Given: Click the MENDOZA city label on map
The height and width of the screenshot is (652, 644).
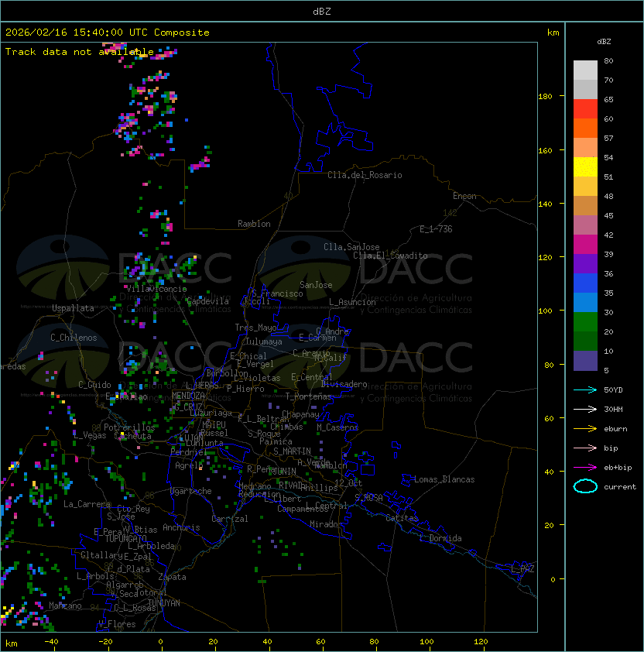Looking at the screenshot, I should pos(188,396).
